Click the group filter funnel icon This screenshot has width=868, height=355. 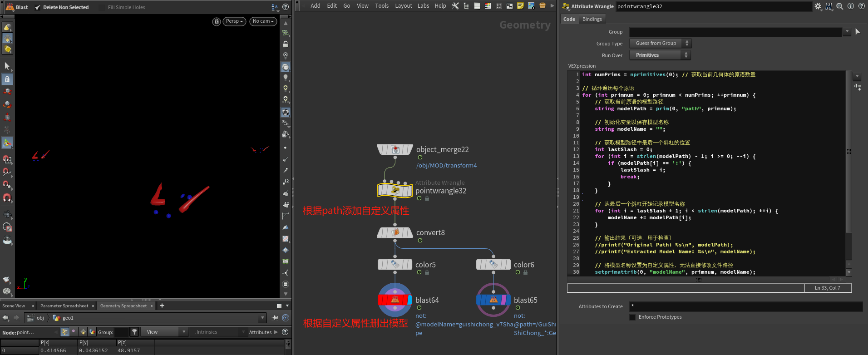134,332
